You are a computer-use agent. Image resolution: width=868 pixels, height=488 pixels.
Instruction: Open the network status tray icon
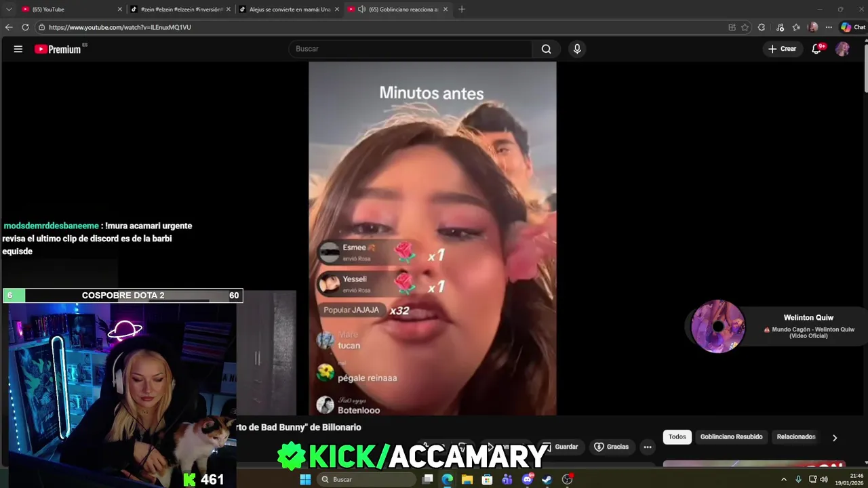point(813,479)
